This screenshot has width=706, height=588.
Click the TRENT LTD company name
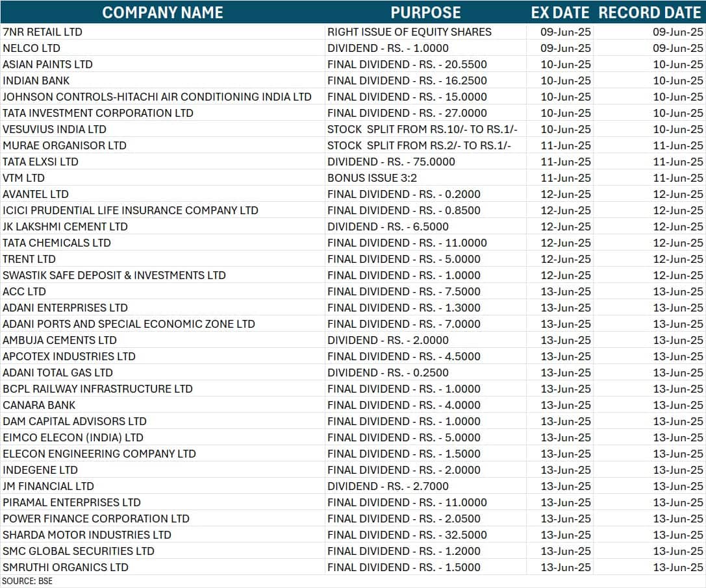pyautogui.click(x=29, y=259)
